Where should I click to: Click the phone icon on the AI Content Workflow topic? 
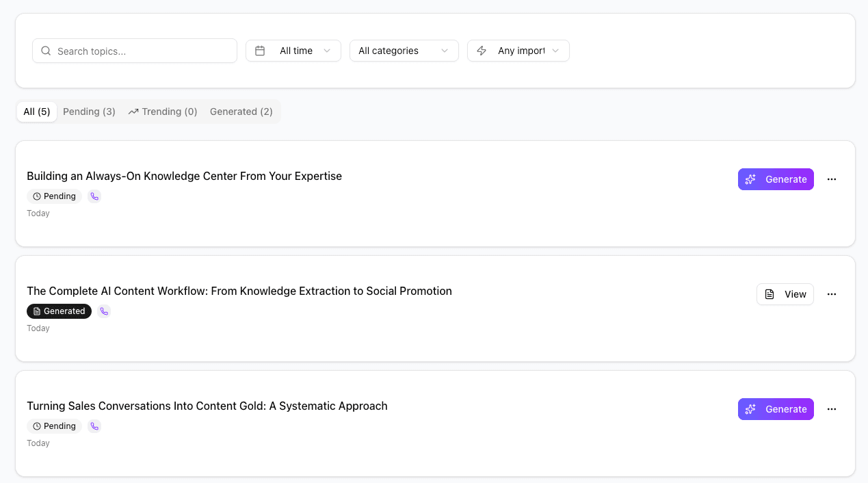click(104, 311)
